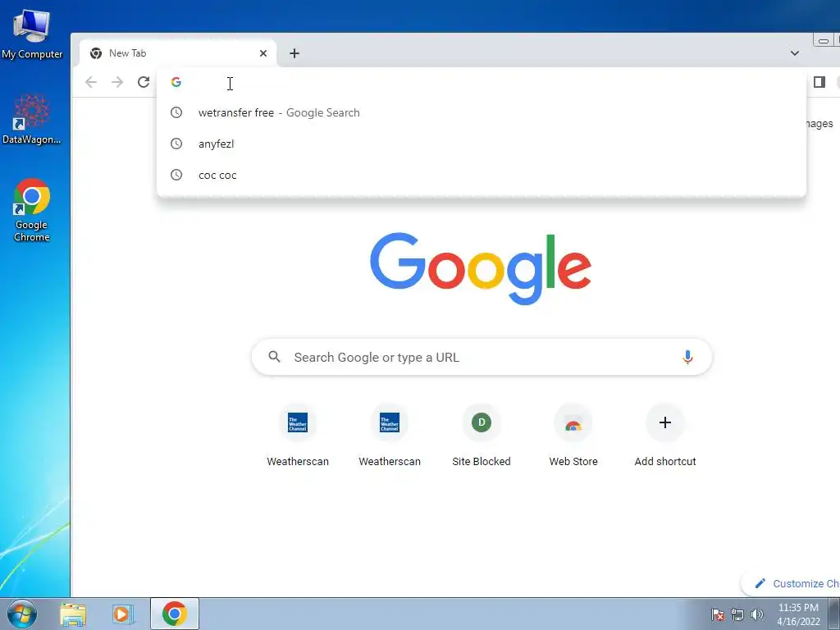Open Action Center flag in tray
Image resolution: width=840 pixels, height=630 pixels.
point(718,614)
